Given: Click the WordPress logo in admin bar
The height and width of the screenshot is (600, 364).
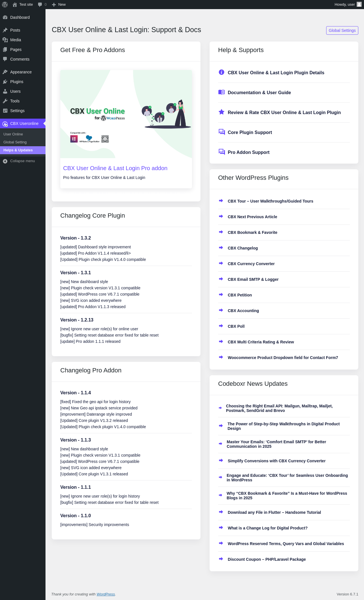Looking at the screenshot, I should click(x=5, y=5).
